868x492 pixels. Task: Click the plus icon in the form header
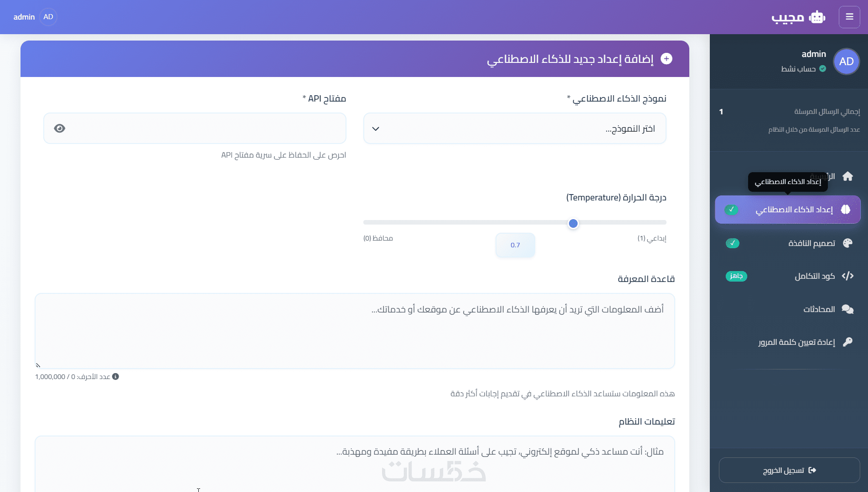coord(666,59)
